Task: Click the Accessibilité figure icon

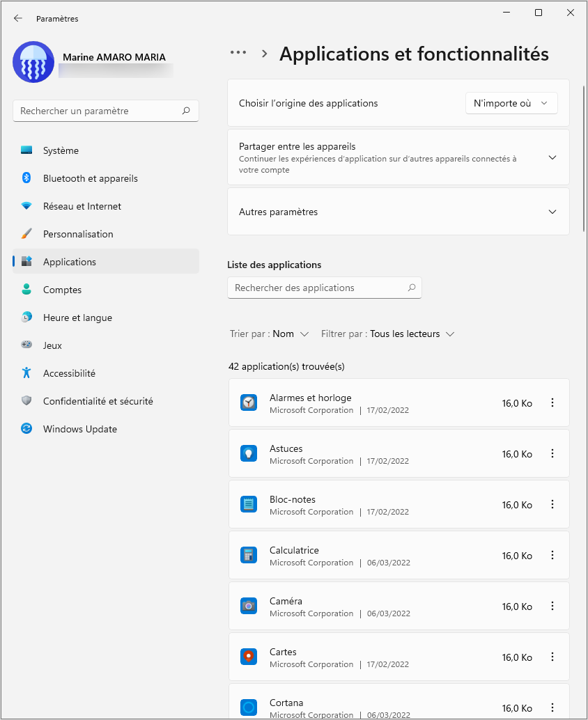Action: [26, 373]
